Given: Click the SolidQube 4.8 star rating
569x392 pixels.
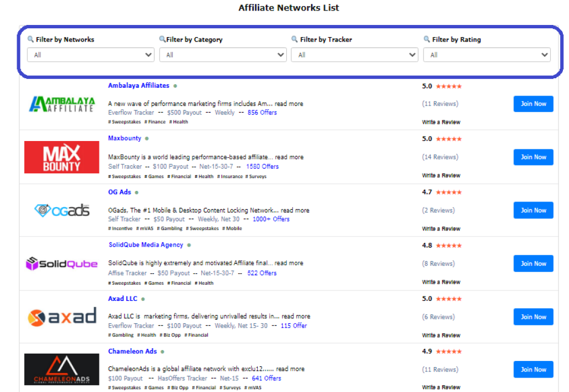Looking at the screenshot, I should [449, 245].
